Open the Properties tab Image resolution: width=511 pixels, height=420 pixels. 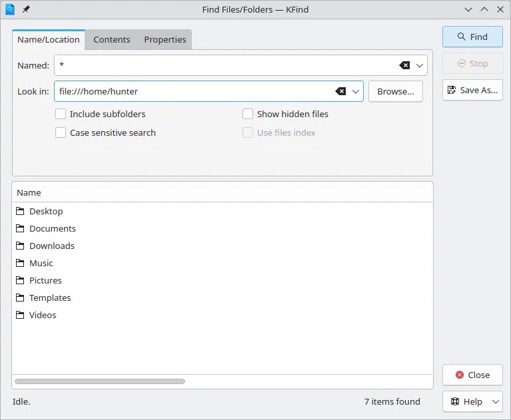(x=165, y=39)
